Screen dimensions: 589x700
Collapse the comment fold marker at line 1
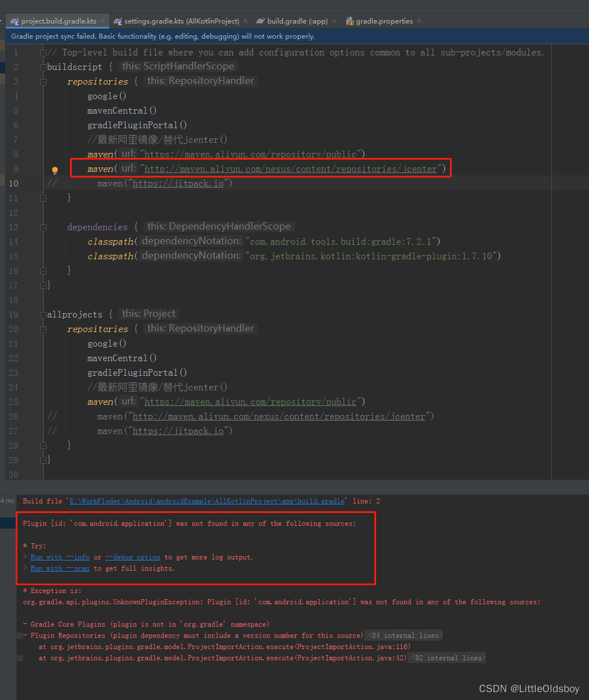(x=43, y=53)
